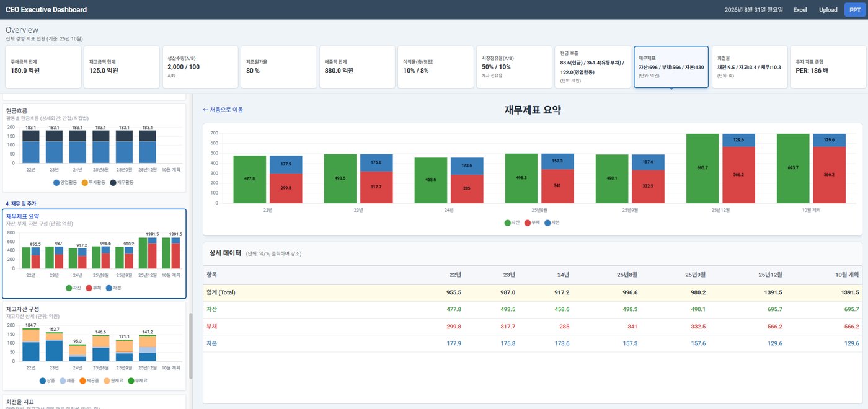Viewport: 868px width, 409px height.
Task: Click the 22년 green 자산 bar 477.8
Action: (x=249, y=179)
